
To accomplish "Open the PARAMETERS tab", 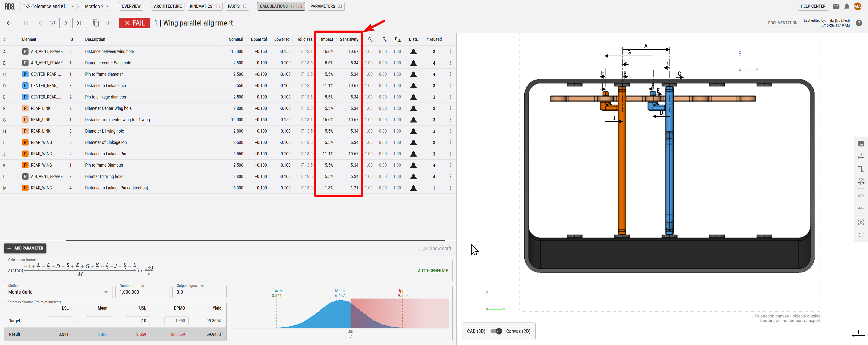I will coord(325,6).
